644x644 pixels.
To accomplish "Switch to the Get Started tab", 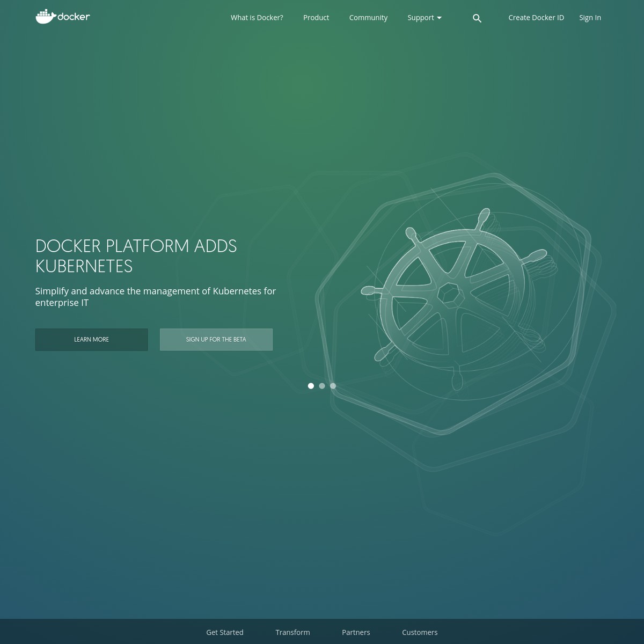I will click(x=225, y=632).
